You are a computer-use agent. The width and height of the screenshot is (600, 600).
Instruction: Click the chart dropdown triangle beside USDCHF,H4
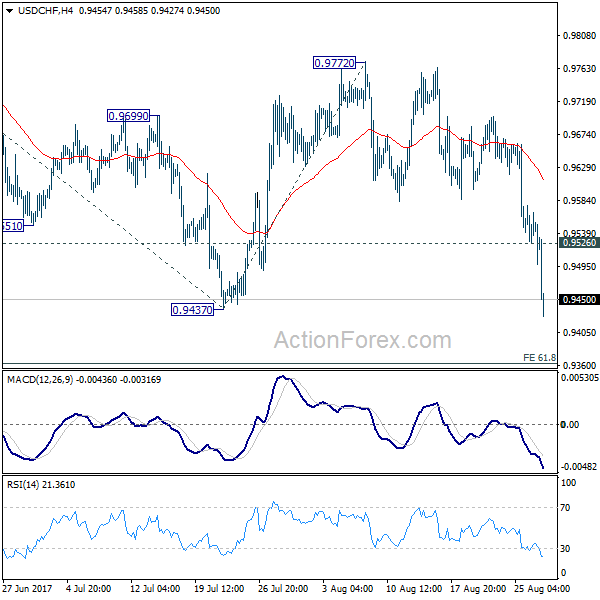[10, 11]
